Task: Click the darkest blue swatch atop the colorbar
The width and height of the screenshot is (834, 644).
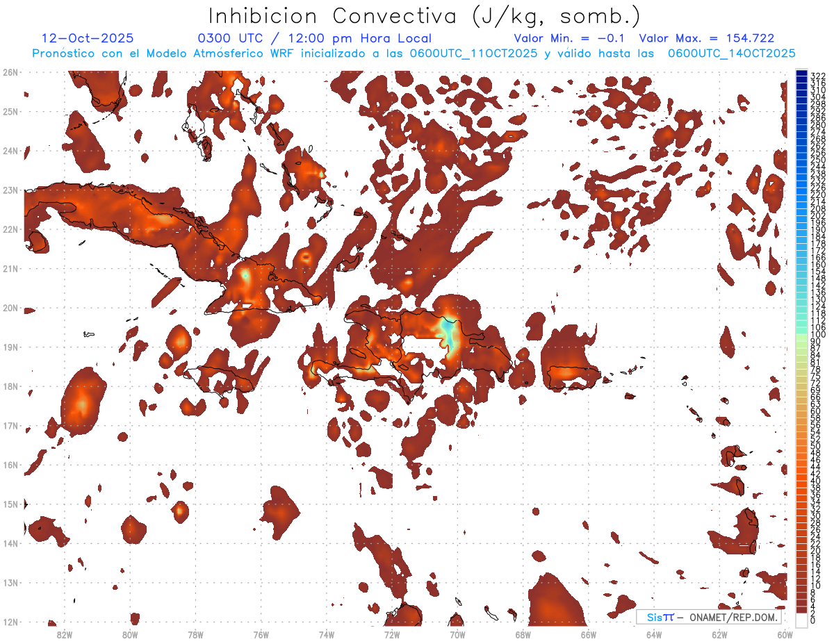Action: point(801,74)
